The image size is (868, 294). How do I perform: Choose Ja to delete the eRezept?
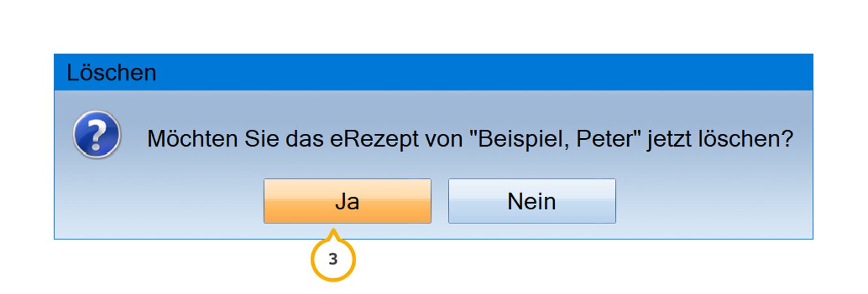pyautogui.click(x=348, y=201)
